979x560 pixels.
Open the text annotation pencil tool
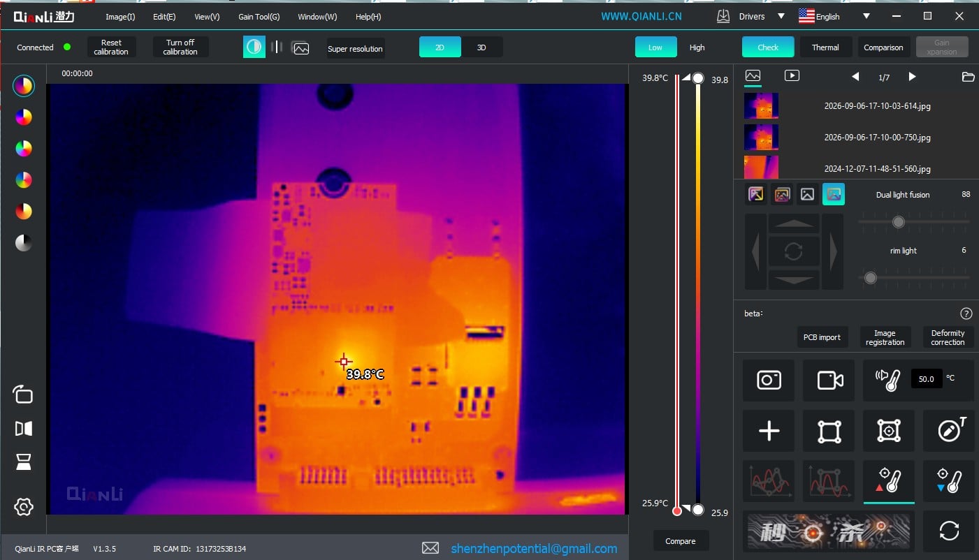[x=949, y=432]
